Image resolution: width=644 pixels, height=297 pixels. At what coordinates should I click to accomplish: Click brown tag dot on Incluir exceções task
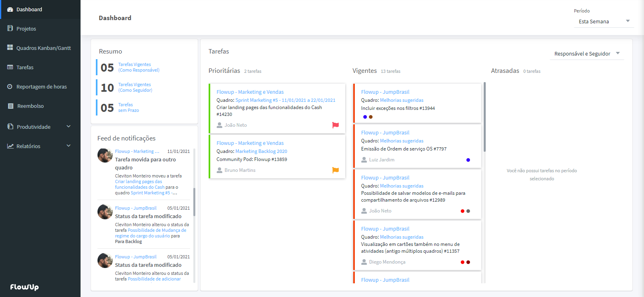371,117
